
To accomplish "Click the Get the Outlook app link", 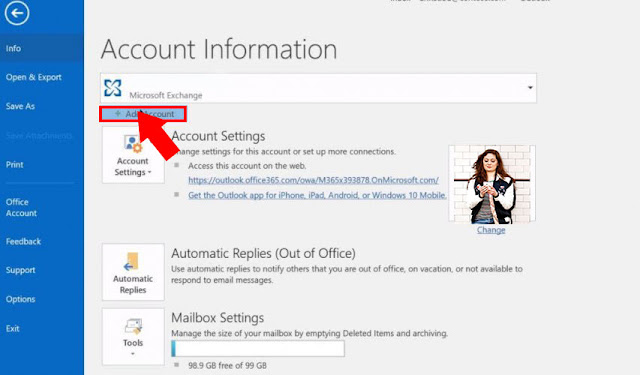I will pyautogui.click(x=317, y=195).
